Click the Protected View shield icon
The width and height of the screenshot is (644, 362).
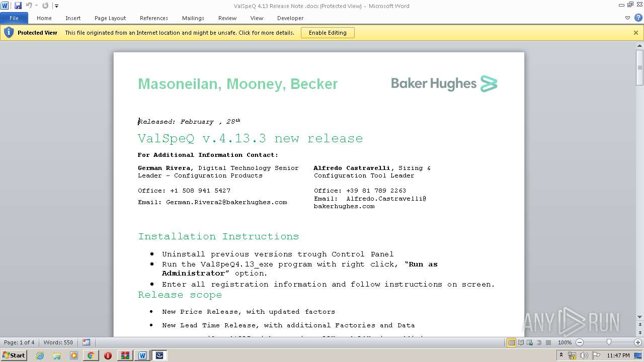click(9, 33)
